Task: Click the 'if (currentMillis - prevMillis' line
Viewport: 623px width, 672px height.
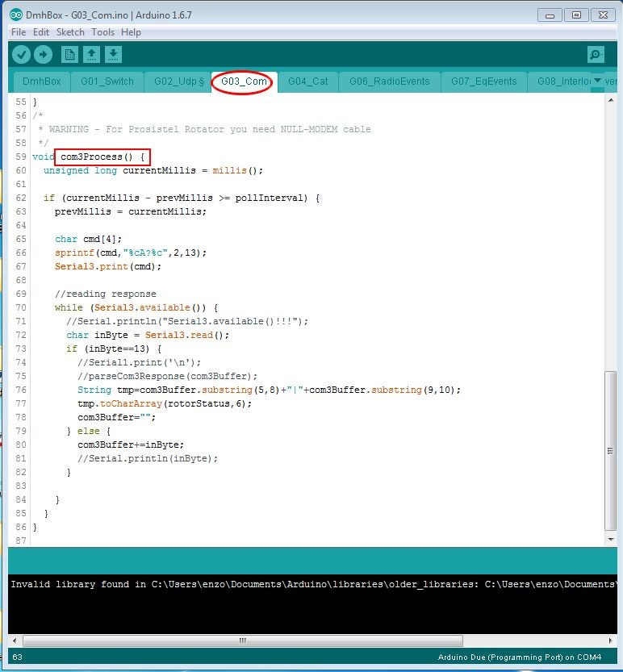Action: [182, 198]
